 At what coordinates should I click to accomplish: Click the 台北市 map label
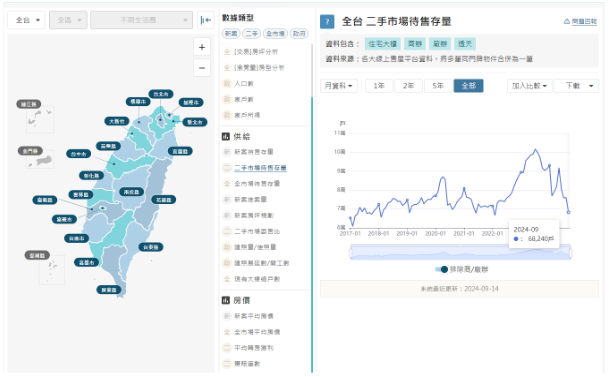point(161,94)
